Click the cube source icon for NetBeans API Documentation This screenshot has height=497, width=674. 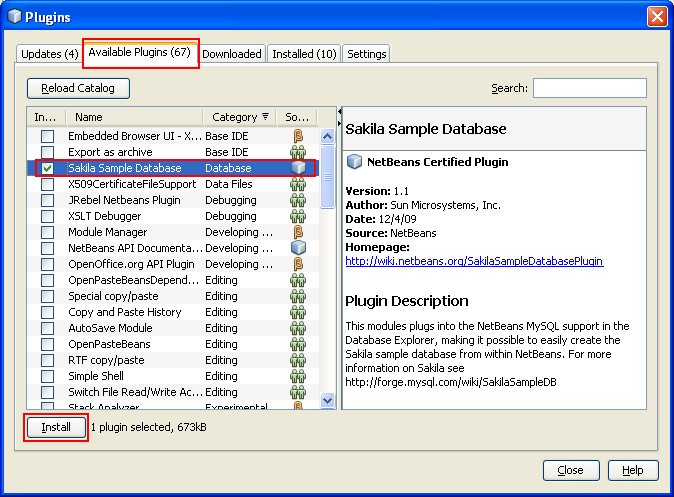pyautogui.click(x=297, y=248)
